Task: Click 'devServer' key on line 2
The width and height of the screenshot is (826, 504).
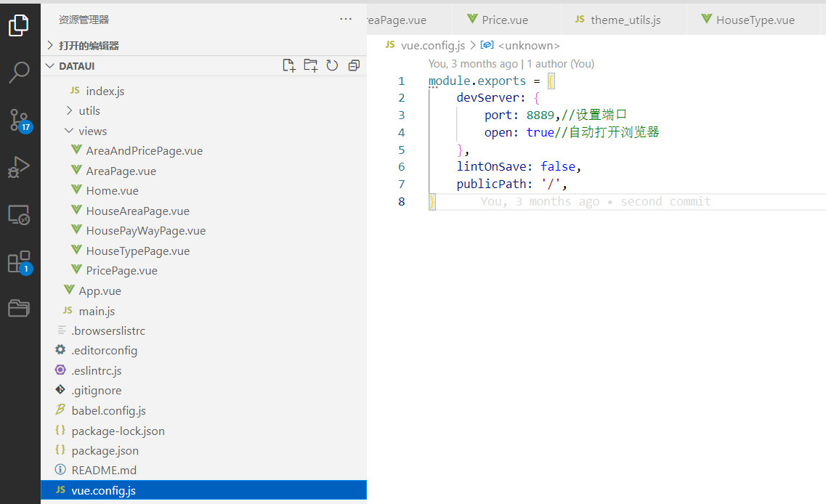Action: (x=487, y=98)
